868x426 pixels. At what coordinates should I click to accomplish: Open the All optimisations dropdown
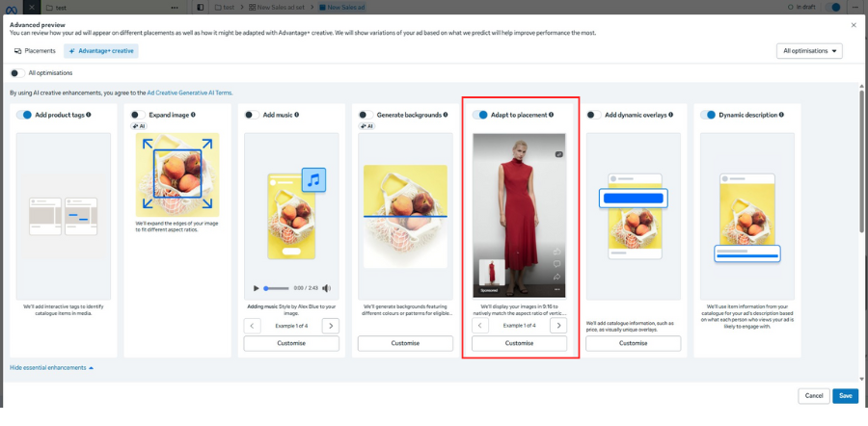coord(809,51)
